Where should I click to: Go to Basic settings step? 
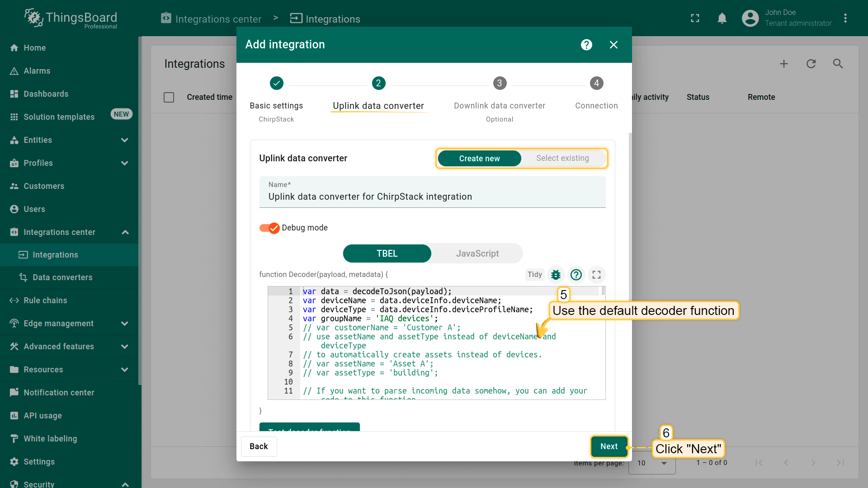[x=276, y=99]
